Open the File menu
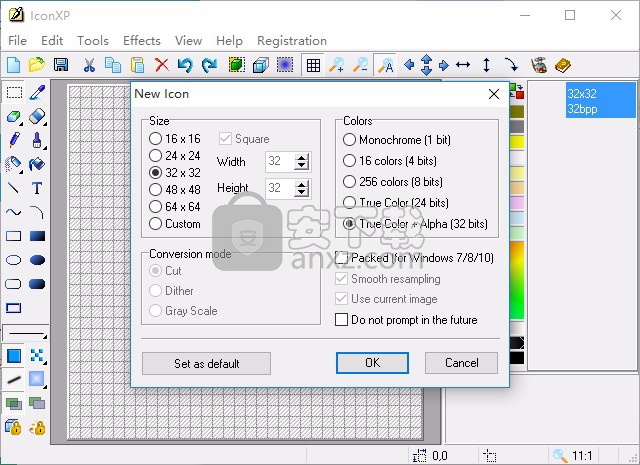The height and width of the screenshot is (465, 640). [x=18, y=40]
